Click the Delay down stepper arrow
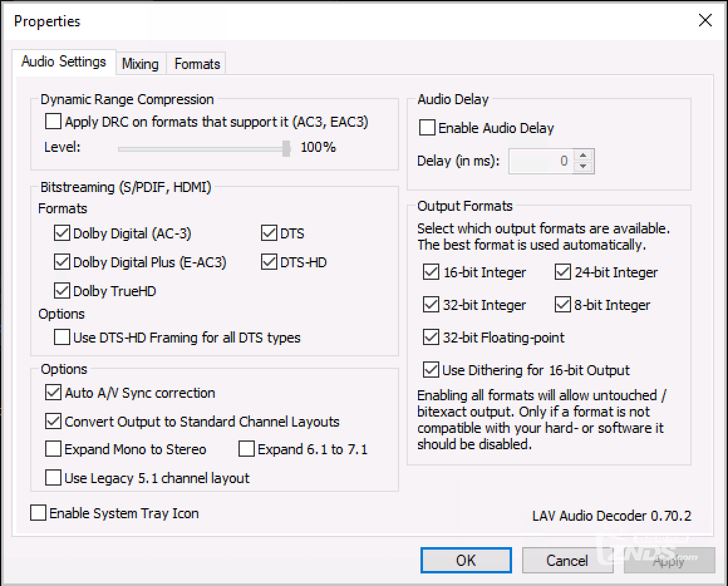 584,167
